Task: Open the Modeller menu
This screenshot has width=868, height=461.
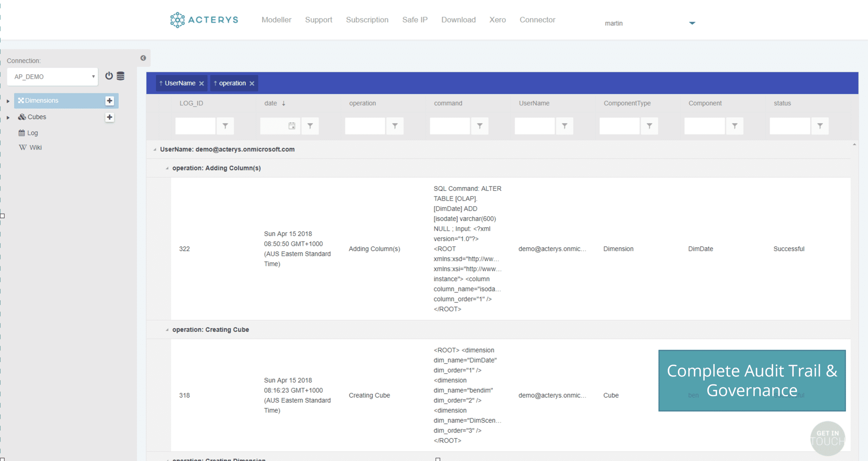Action: tap(276, 20)
